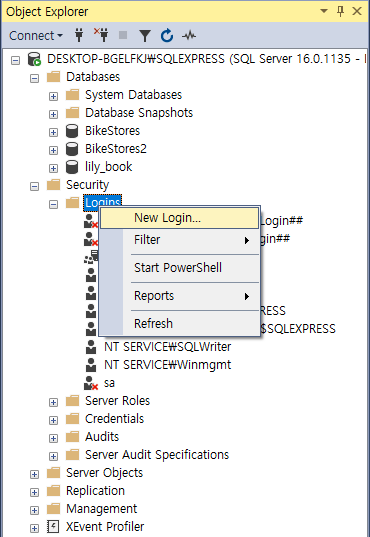Viewport: 370px width, 537px height.
Task: Expand the Audits node
Action: pyautogui.click(x=53, y=438)
